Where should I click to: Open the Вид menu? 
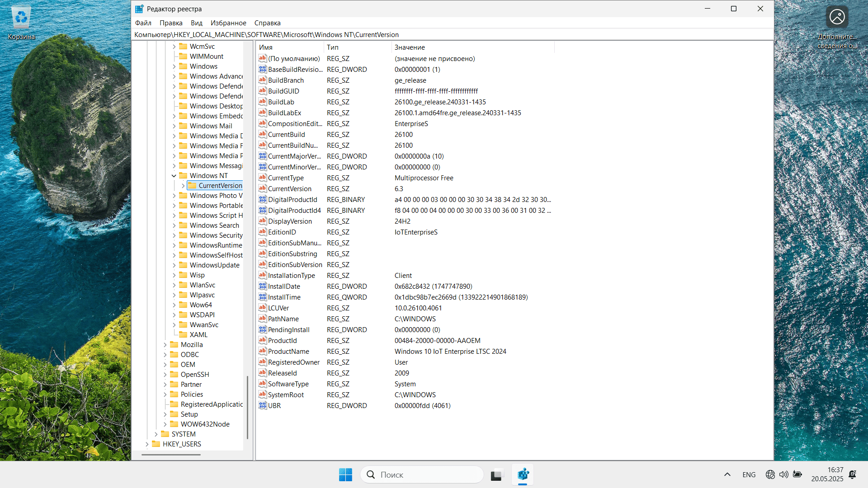click(x=197, y=23)
